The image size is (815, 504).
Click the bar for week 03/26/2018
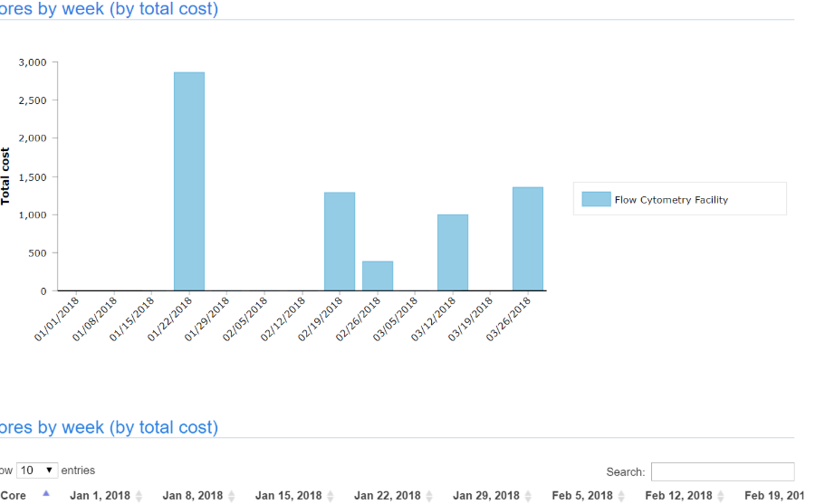point(528,238)
